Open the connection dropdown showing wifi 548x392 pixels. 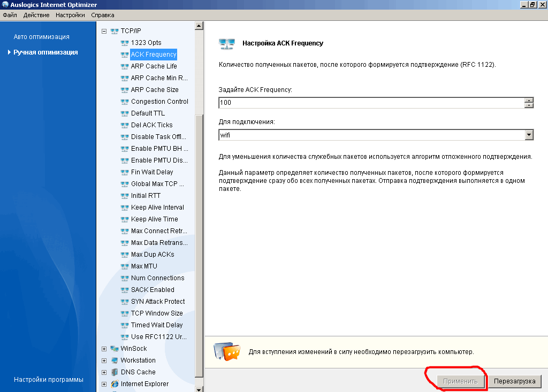pyautogui.click(x=529, y=135)
